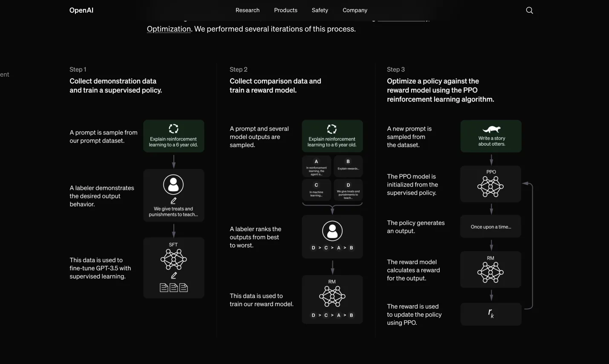Screen dimensions: 609x364
Task: Select output card B 'Explain rewards...'
Action: pyautogui.click(x=348, y=166)
